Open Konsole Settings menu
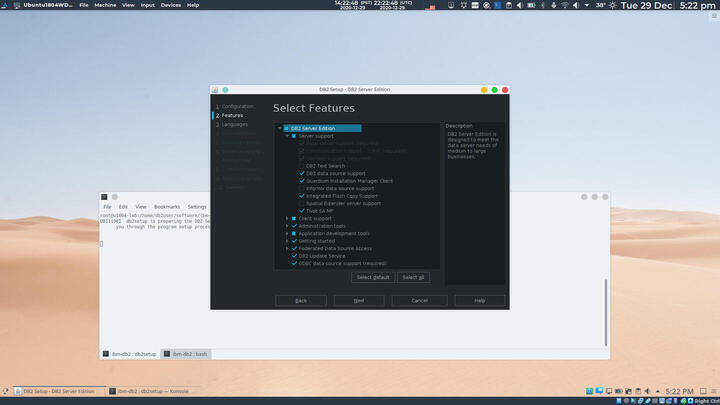 tap(197, 207)
